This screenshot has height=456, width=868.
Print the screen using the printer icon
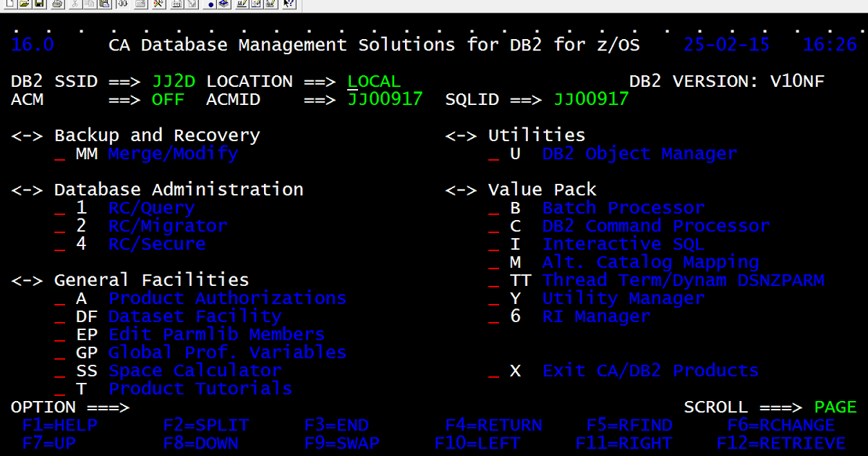(x=57, y=4)
